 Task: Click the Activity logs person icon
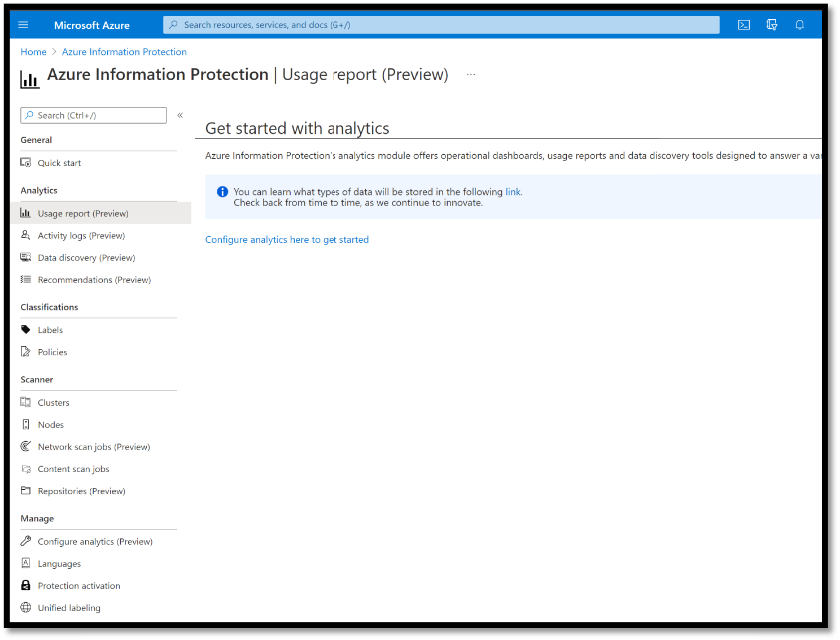tap(25, 235)
